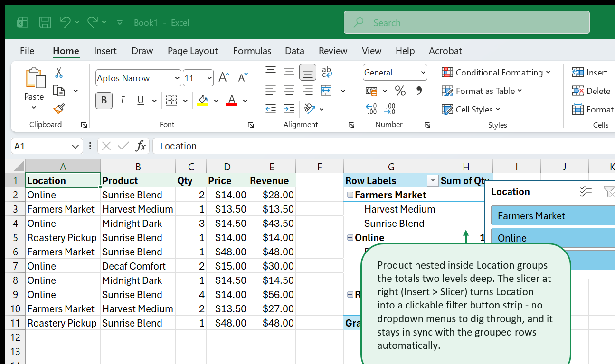Switch to the Formulas tab
The image size is (615, 364).
click(x=252, y=51)
